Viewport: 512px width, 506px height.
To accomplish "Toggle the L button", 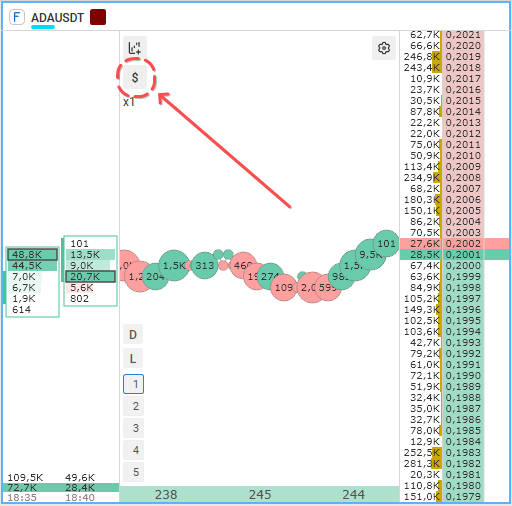I will (x=133, y=359).
